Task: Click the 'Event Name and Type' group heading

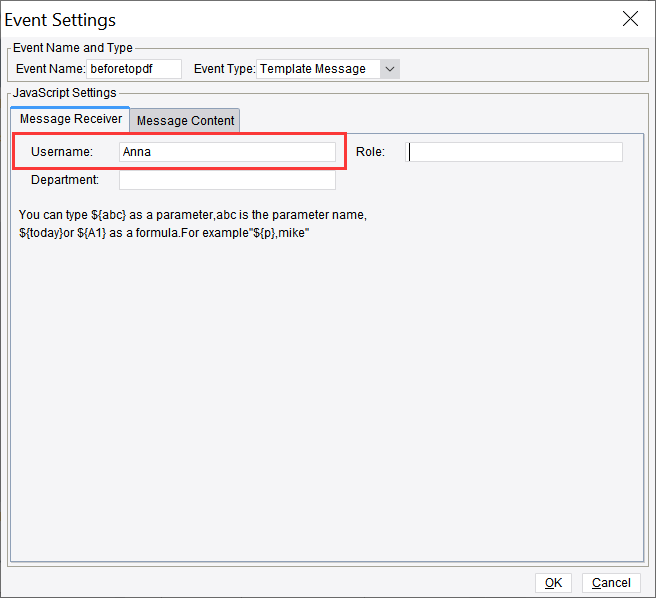Action: (x=73, y=48)
